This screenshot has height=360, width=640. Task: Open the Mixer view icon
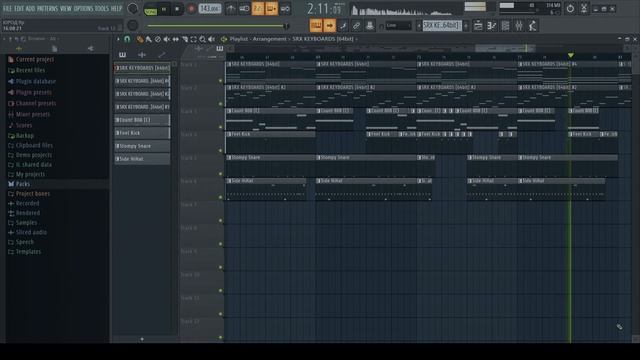(x=519, y=26)
